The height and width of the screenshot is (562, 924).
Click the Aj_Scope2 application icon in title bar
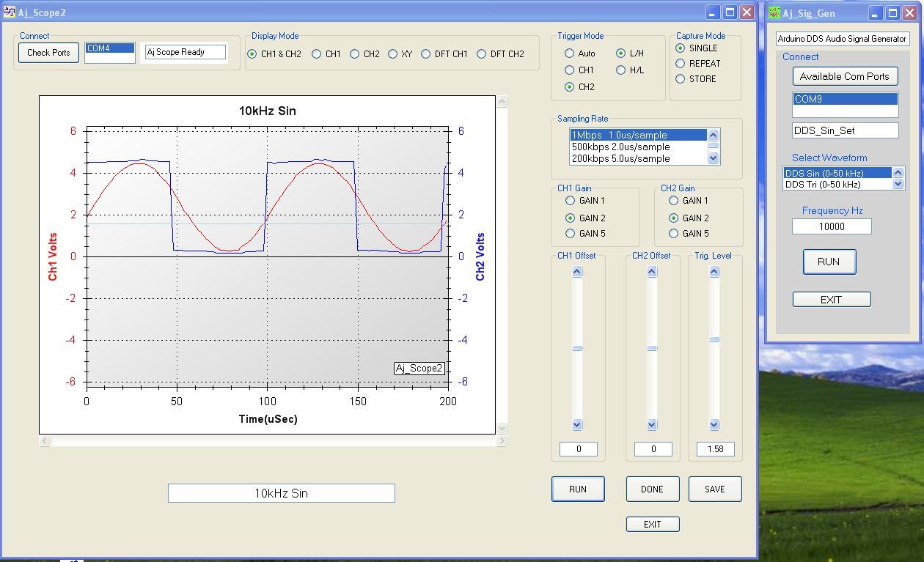point(8,12)
